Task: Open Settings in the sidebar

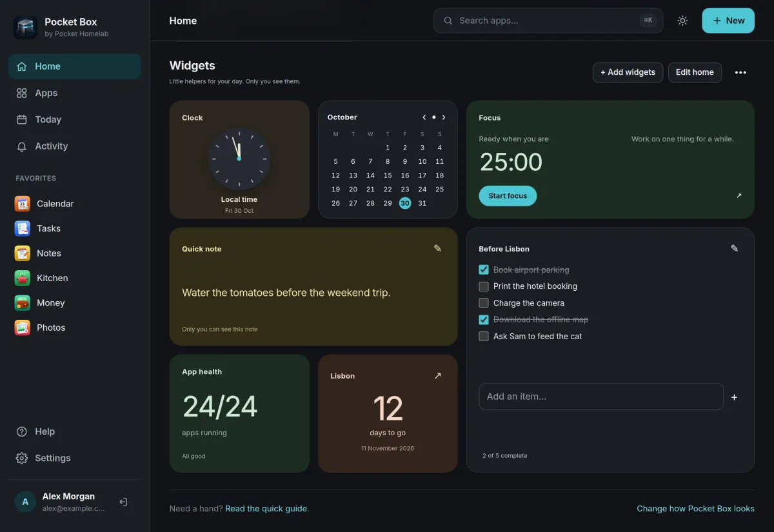Action: coord(75,458)
